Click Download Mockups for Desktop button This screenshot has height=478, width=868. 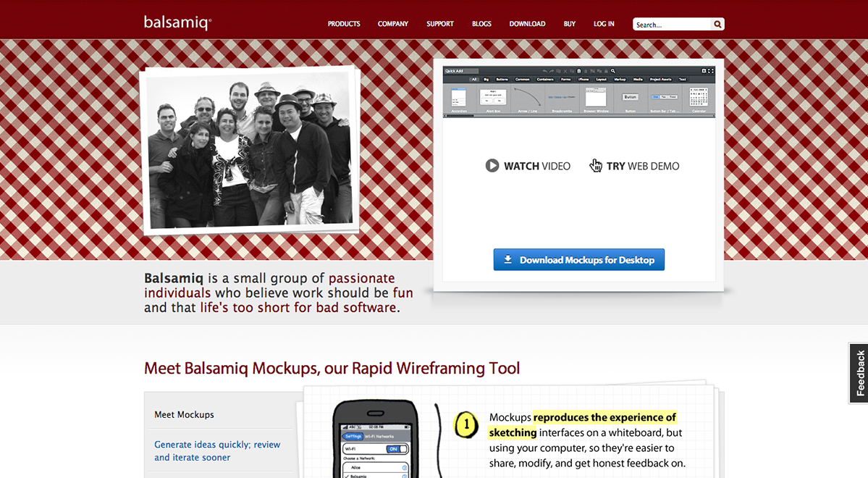[x=579, y=259]
